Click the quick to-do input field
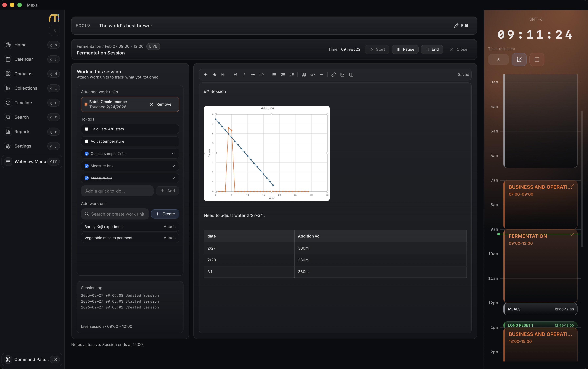 117,191
